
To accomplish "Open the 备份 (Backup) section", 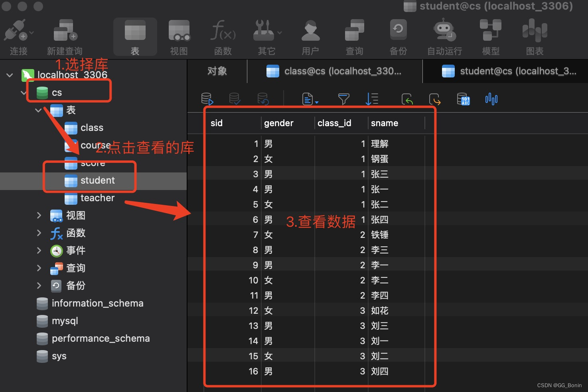I will [x=398, y=36].
